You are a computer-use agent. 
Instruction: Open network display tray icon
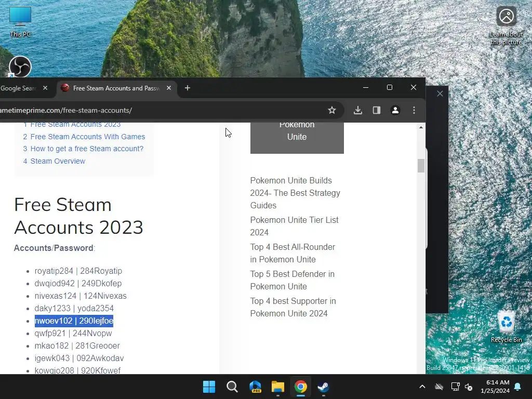click(x=455, y=387)
